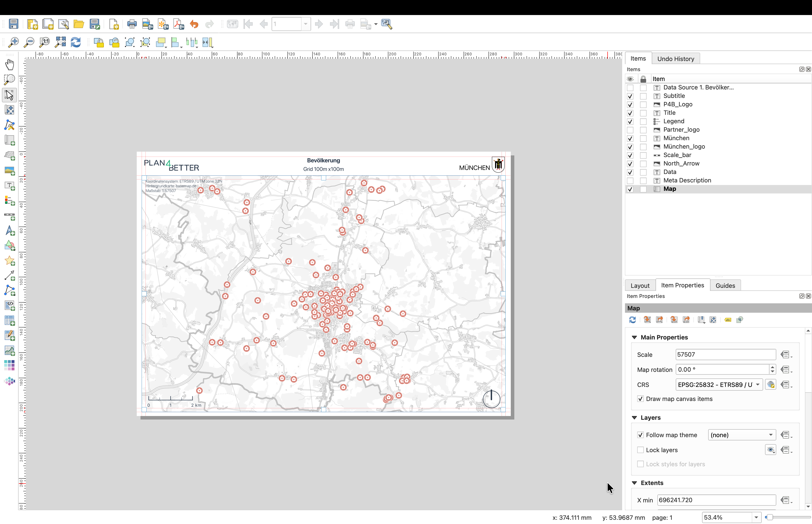The height and width of the screenshot is (524, 812).
Task: Click the Save project icon
Action: pos(13,24)
